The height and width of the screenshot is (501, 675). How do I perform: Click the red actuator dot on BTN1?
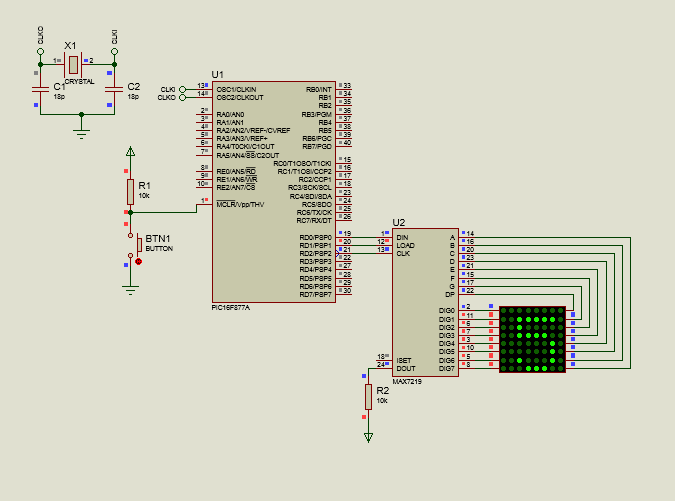click(138, 261)
